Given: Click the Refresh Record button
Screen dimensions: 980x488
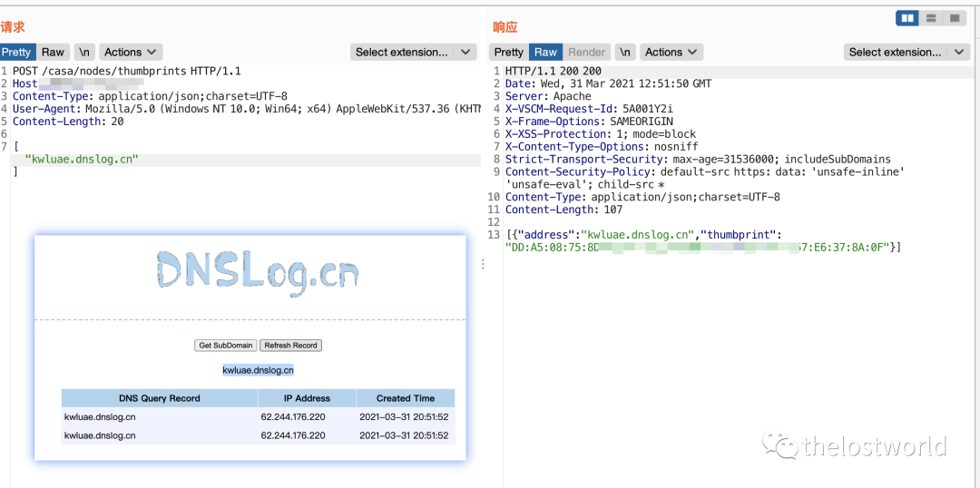Looking at the screenshot, I should point(290,345).
